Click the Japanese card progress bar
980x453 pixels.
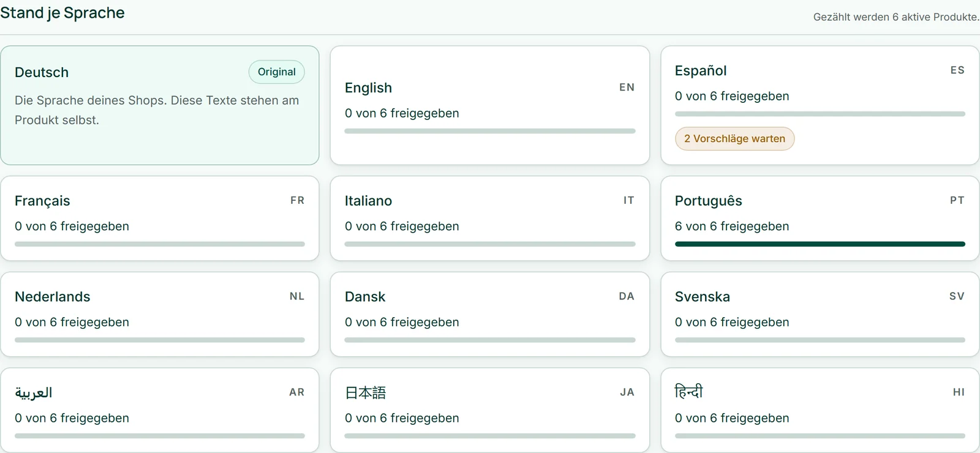[490, 436]
